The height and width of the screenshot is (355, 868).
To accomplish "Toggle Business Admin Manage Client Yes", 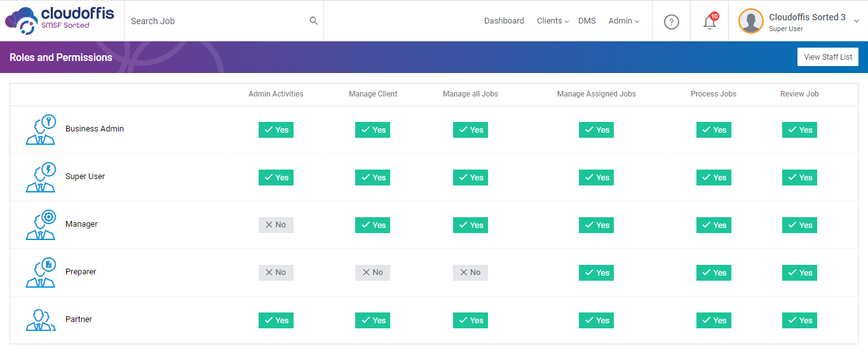I will coord(372,130).
